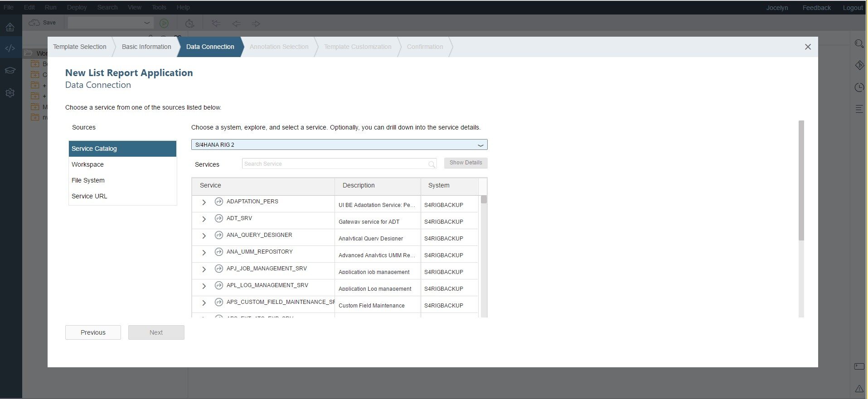Click the search magnifier in Services field
The image size is (868, 399).
click(x=432, y=164)
